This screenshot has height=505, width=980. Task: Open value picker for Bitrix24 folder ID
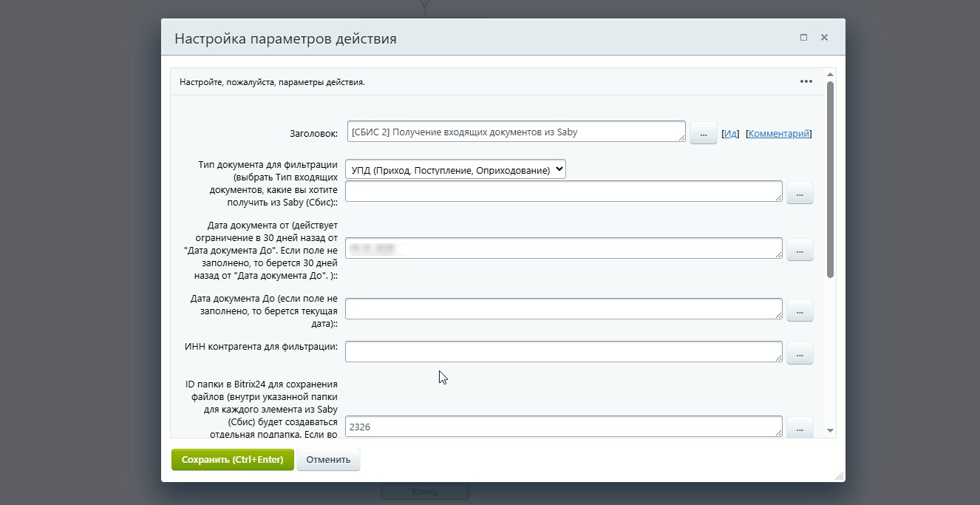(800, 427)
